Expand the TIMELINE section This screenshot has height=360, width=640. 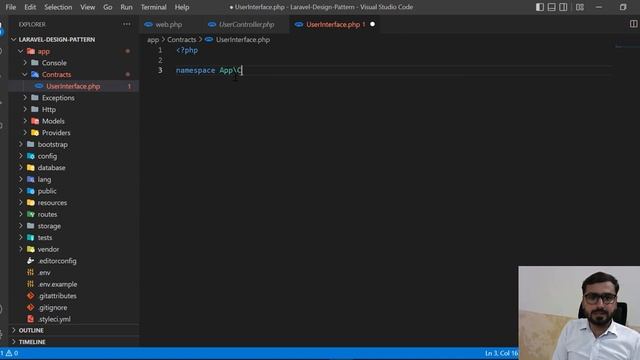(x=32, y=342)
